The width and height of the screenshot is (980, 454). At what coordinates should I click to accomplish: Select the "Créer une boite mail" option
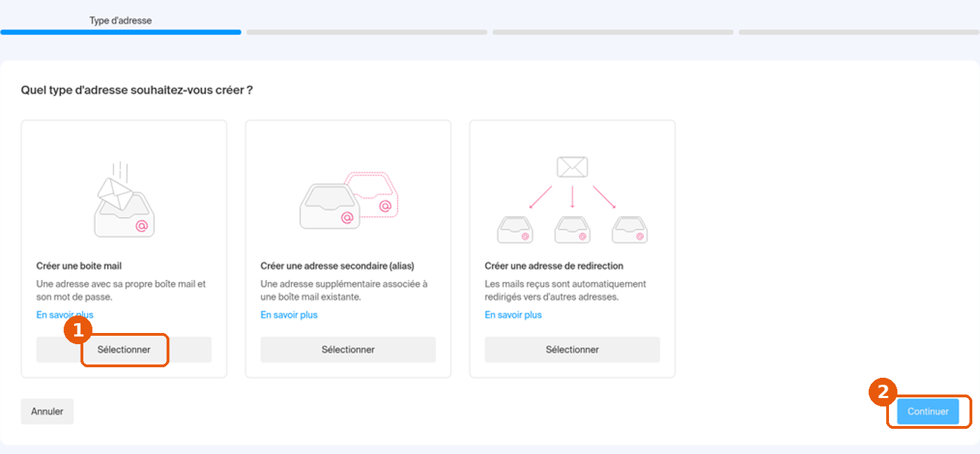coord(124,350)
